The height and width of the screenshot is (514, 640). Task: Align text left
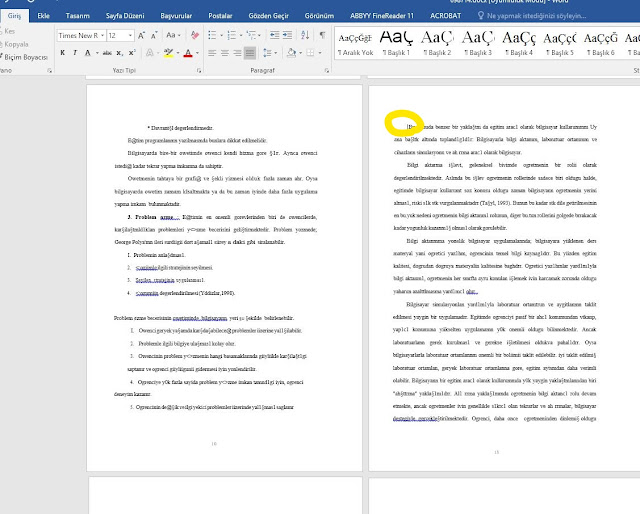[212, 53]
